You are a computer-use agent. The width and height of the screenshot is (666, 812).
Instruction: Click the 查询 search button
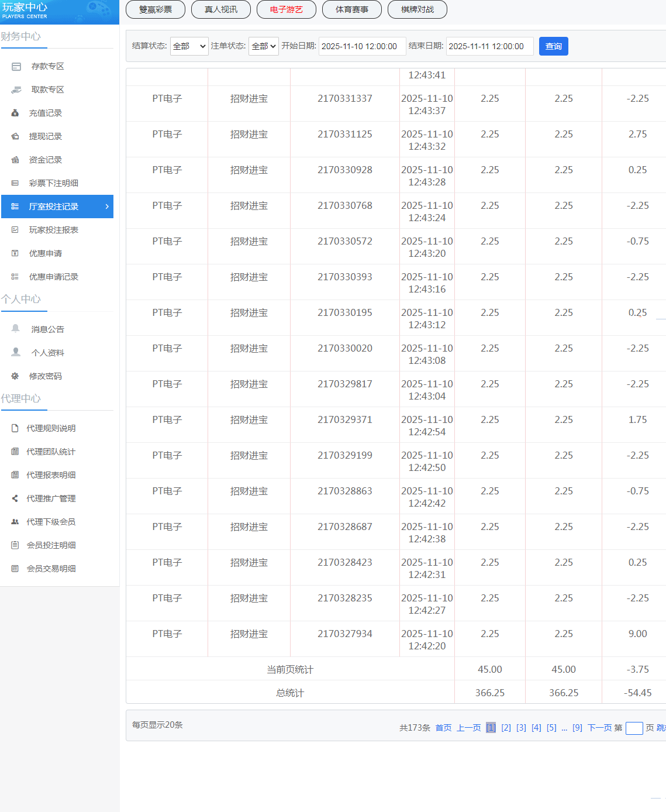[553, 46]
